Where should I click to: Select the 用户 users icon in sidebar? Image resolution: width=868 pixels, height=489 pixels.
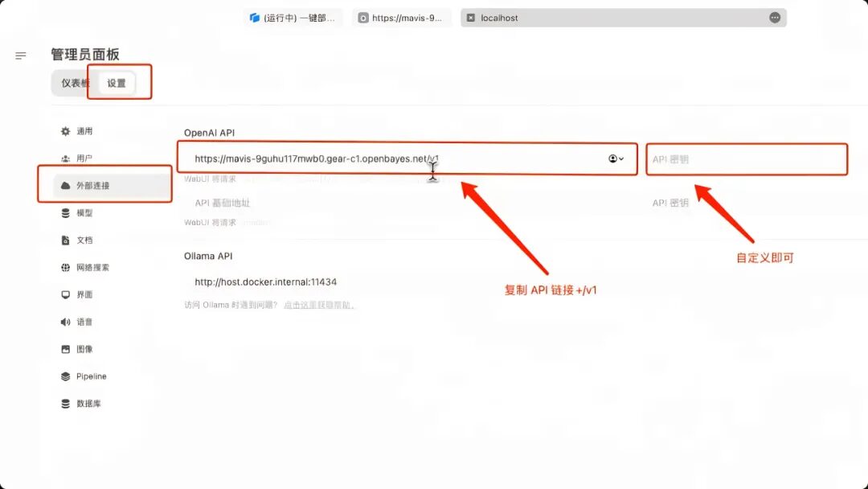[66, 158]
